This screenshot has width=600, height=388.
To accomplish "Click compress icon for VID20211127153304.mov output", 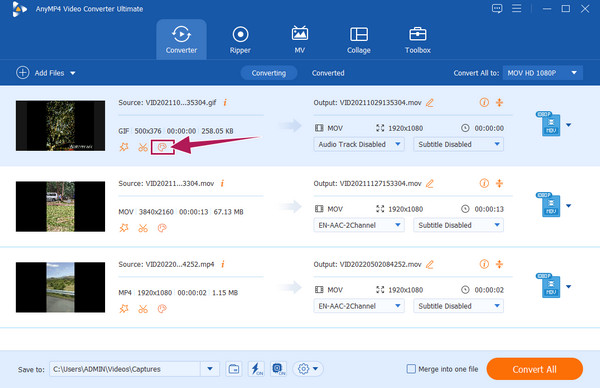I will (x=499, y=183).
